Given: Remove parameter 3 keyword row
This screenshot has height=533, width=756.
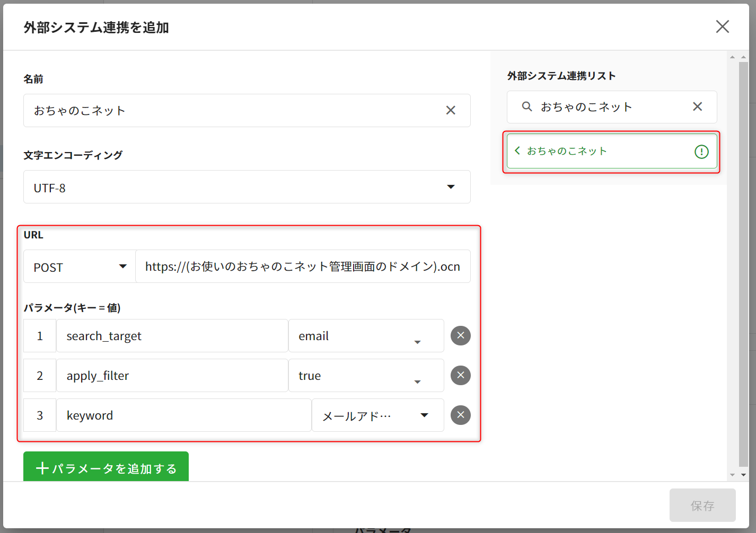Looking at the screenshot, I should pos(460,415).
